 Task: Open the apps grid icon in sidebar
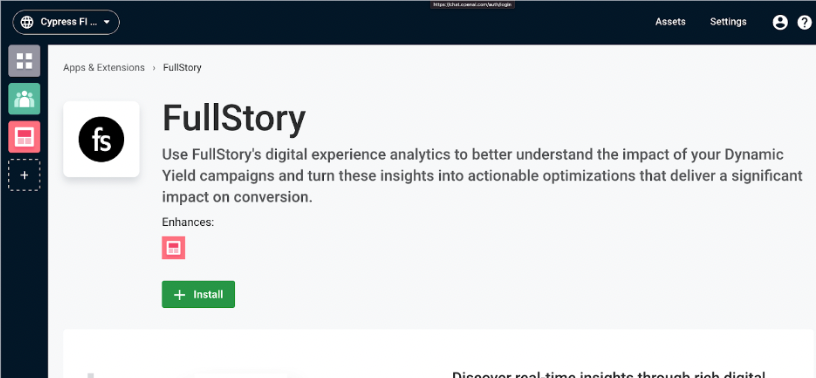[24, 61]
